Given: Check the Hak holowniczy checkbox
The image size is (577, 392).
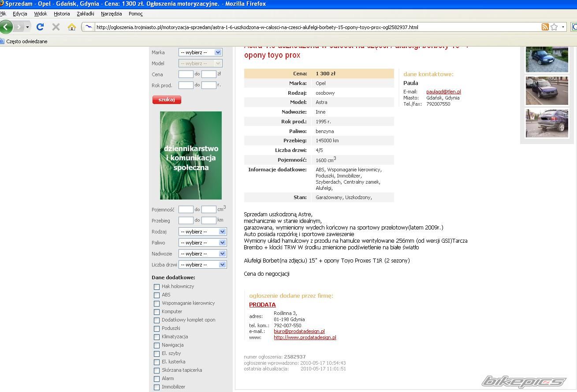Looking at the screenshot, I should (x=156, y=287).
